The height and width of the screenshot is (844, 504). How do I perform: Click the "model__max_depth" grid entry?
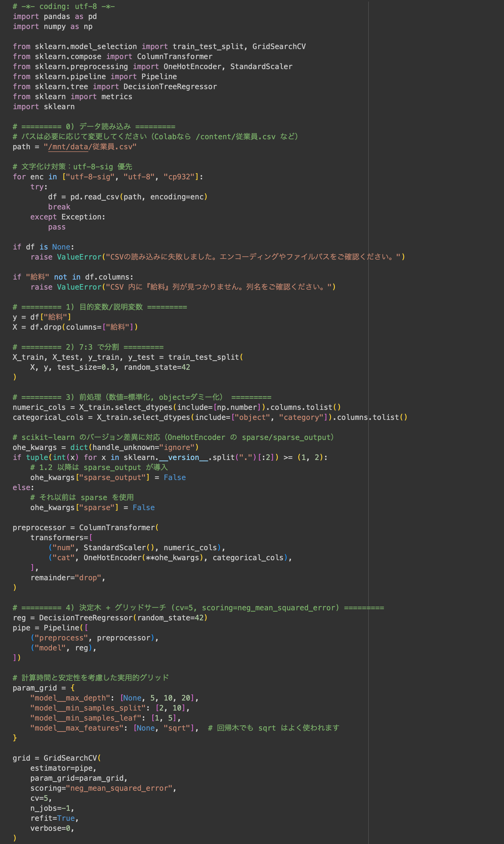[x=114, y=698]
